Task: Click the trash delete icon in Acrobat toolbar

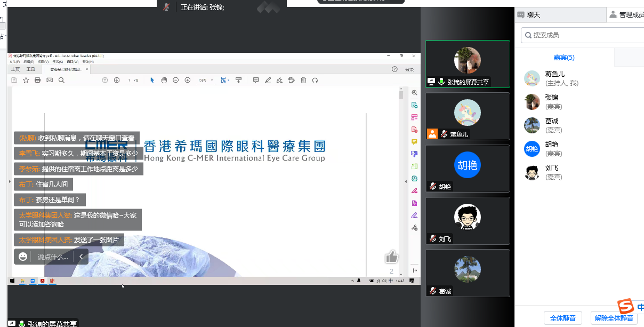Action: [303, 80]
